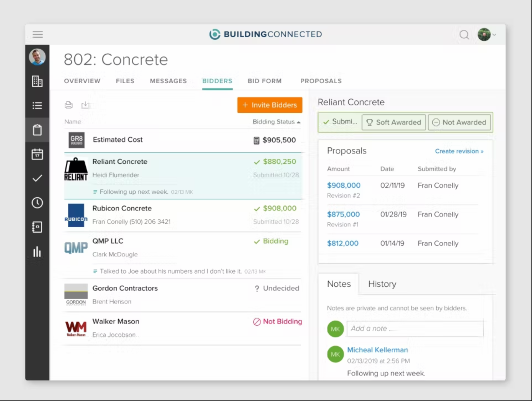This screenshot has height=401, width=532.
Task: Click the 'Following up next week.' row note
Action: (134, 192)
